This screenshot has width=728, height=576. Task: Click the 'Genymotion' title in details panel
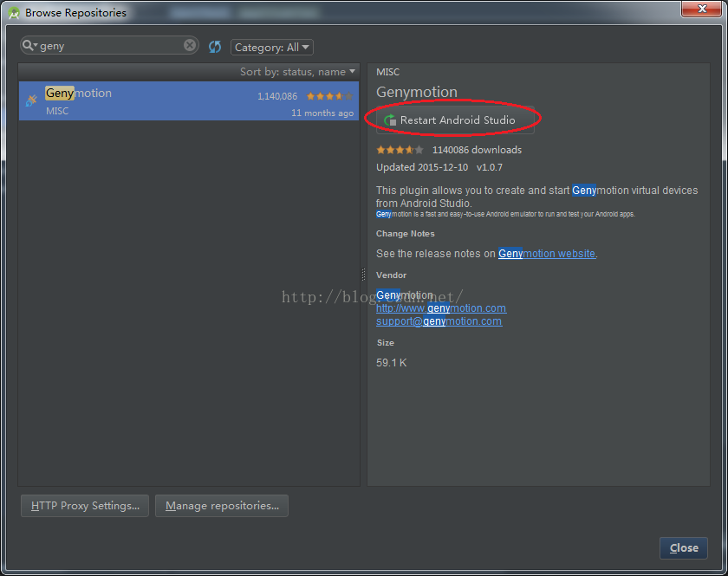click(x=417, y=92)
